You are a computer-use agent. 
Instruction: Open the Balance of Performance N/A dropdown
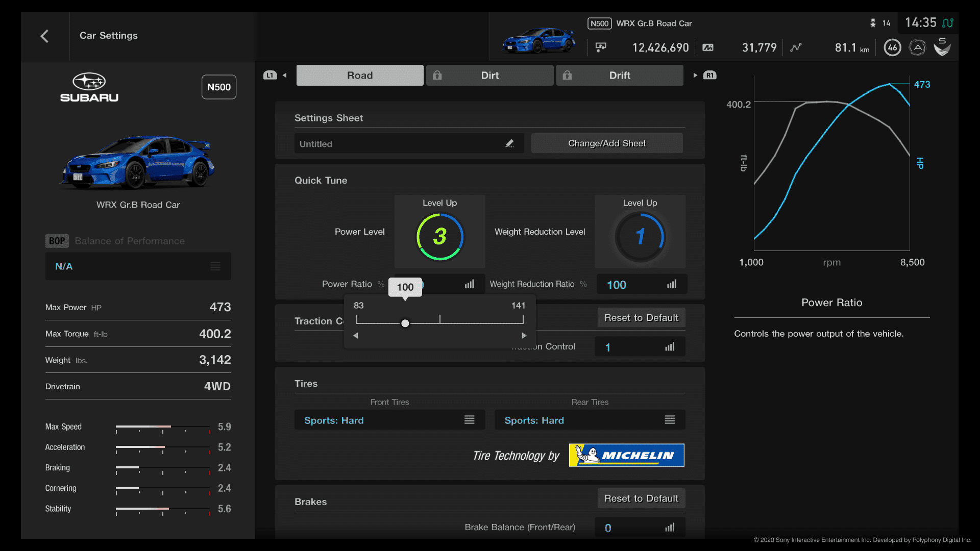(x=138, y=266)
